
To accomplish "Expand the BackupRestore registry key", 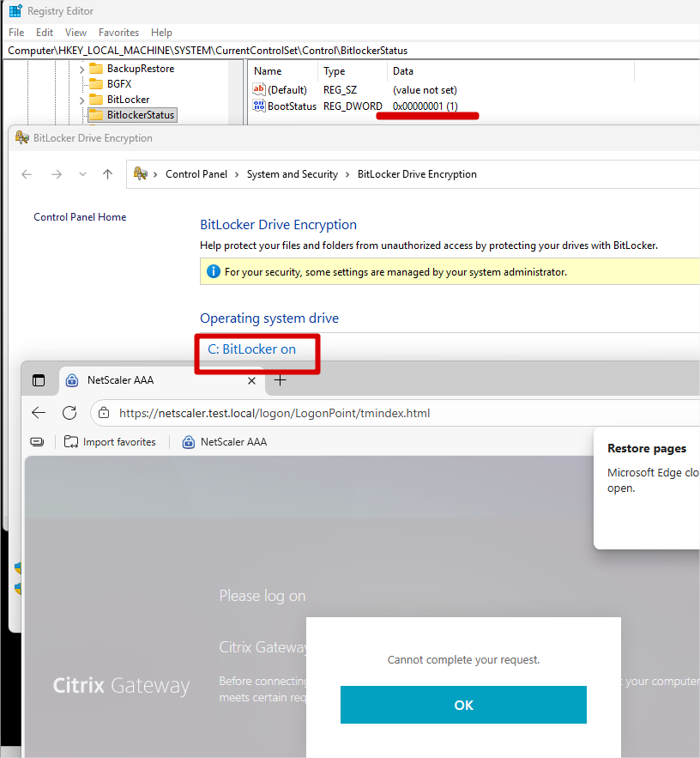I will coord(81,70).
